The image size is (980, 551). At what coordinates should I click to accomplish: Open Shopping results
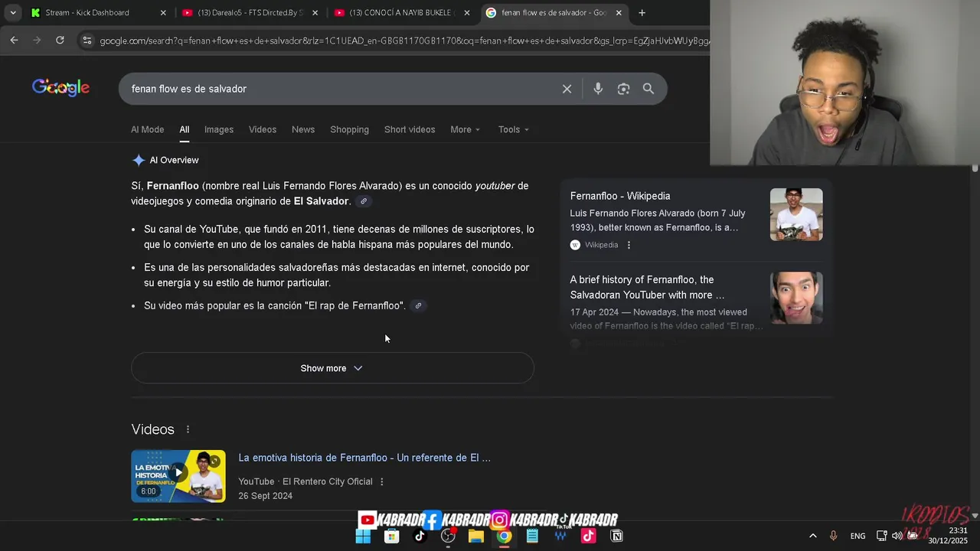349,129
